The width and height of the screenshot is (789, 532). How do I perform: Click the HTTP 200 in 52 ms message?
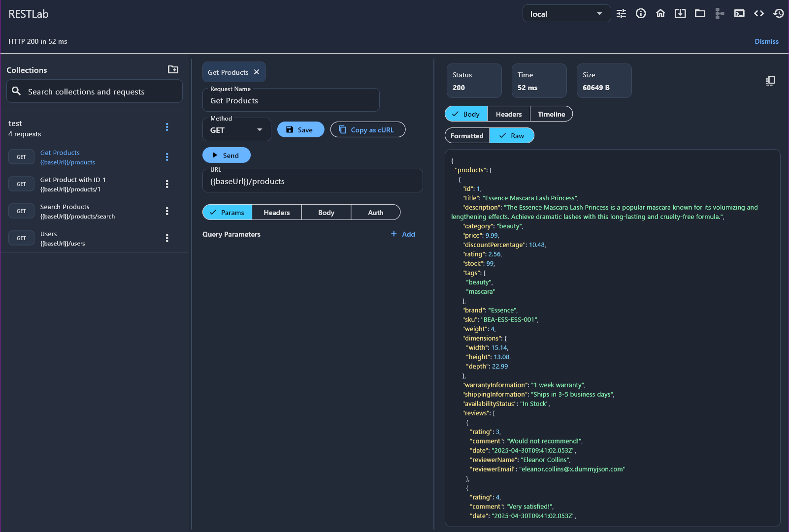(x=38, y=41)
